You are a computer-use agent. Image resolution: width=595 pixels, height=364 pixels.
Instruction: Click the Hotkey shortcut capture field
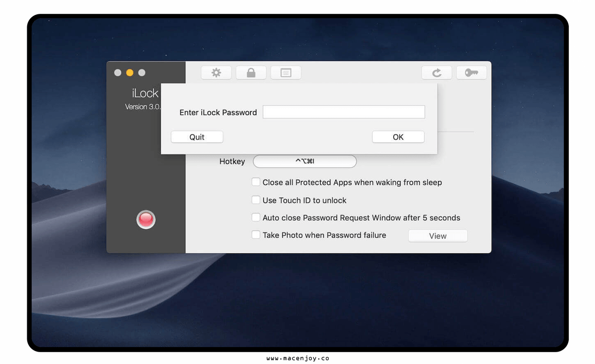(304, 161)
